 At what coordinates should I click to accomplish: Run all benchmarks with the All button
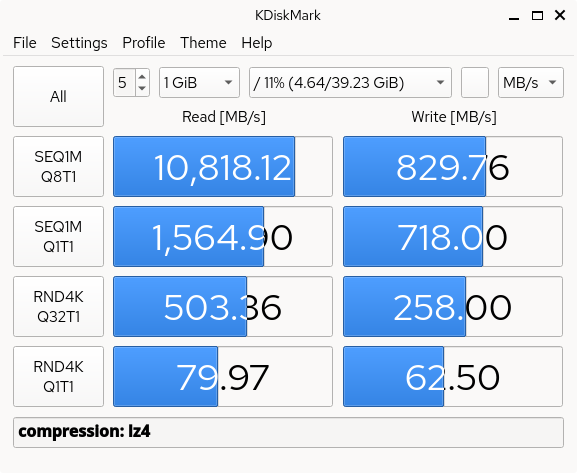click(58, 96)
